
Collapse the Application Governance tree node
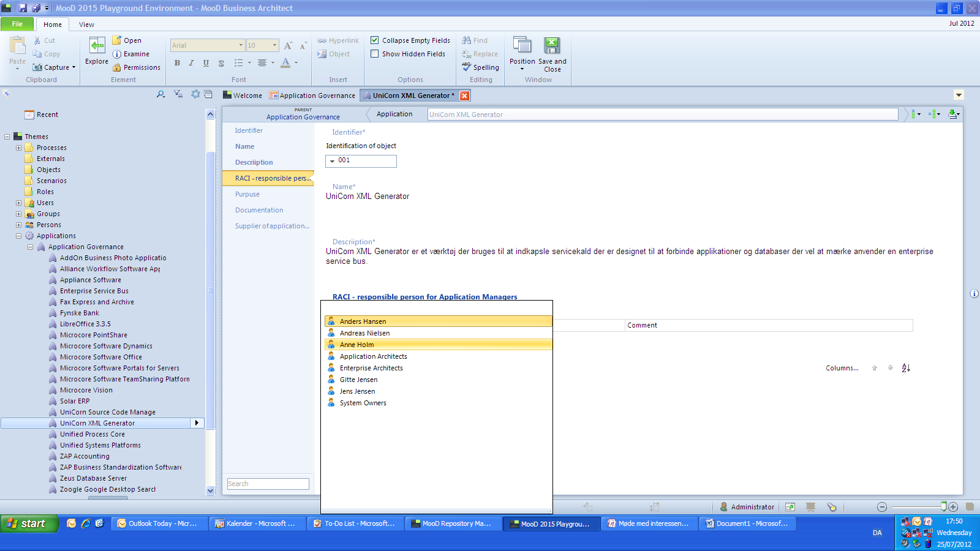point(30,247)
